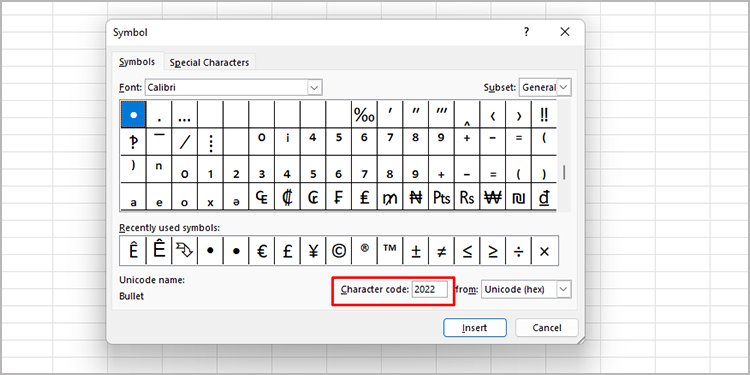This screenshot has height=375, width=750.
Task: Click the Cancel button
Action: point(547,328)
